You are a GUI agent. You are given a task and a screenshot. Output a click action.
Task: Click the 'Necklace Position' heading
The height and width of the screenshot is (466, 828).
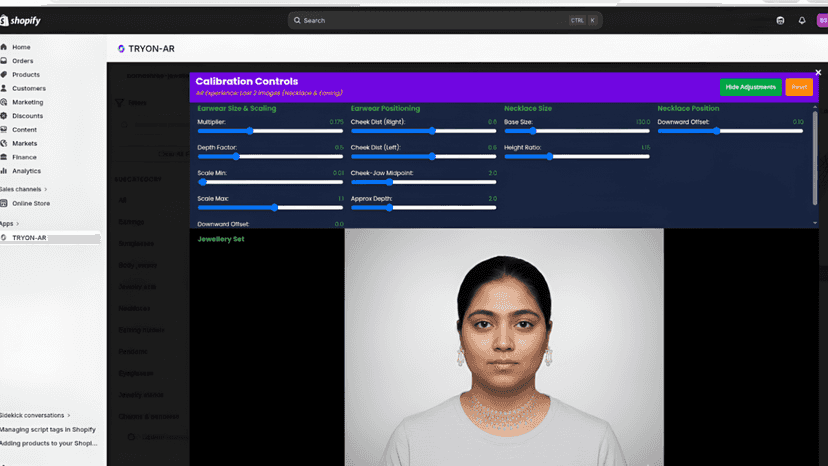[x=688, y=108]
